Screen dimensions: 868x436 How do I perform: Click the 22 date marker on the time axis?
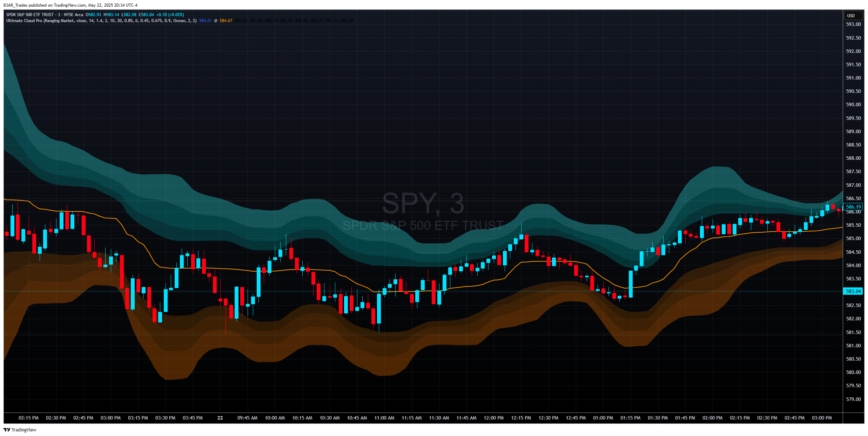(220, 418)
